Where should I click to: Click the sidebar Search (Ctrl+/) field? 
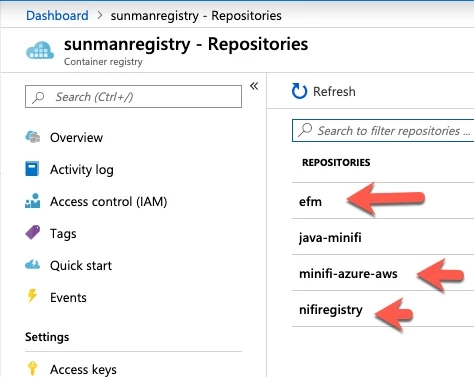click(x=133, y=97)
